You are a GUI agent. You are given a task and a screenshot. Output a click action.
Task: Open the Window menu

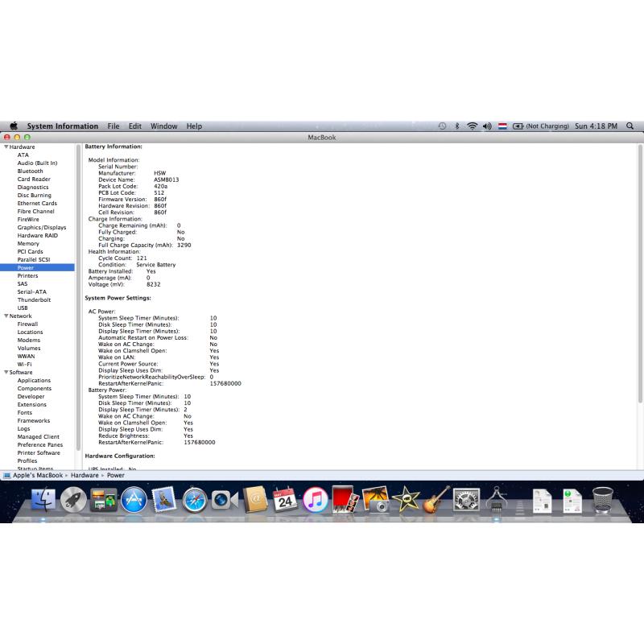pyautogui.click(x=164, y=126)
